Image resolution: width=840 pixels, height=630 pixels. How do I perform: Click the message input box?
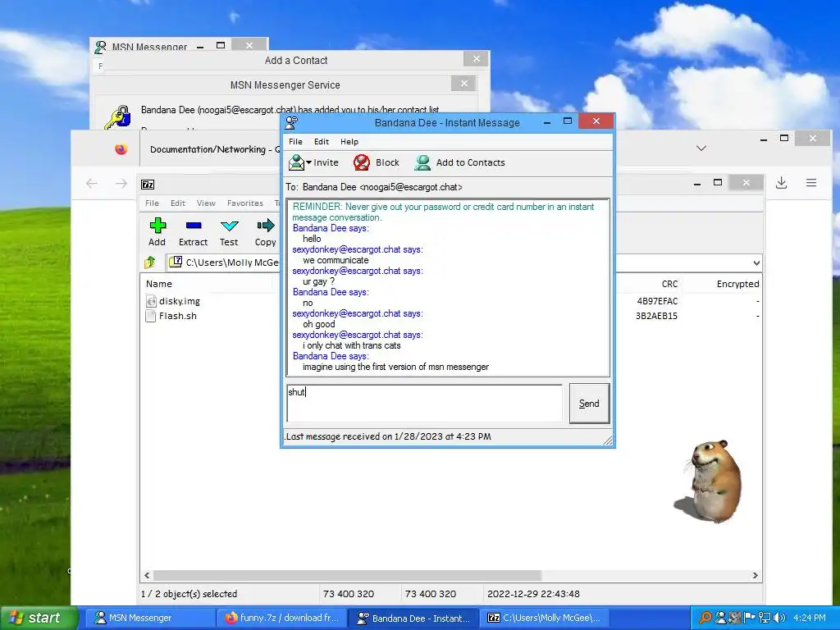(424, 404)
